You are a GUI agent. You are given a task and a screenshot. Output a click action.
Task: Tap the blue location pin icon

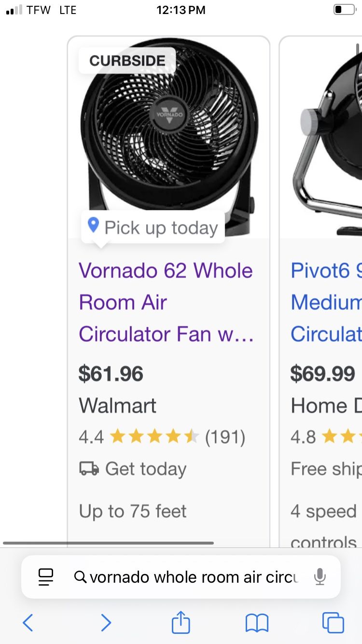(93, 225)
